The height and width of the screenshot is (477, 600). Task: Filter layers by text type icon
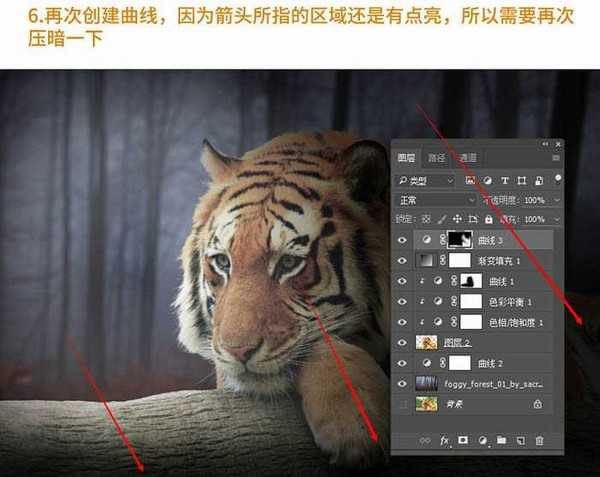(506, 181)
